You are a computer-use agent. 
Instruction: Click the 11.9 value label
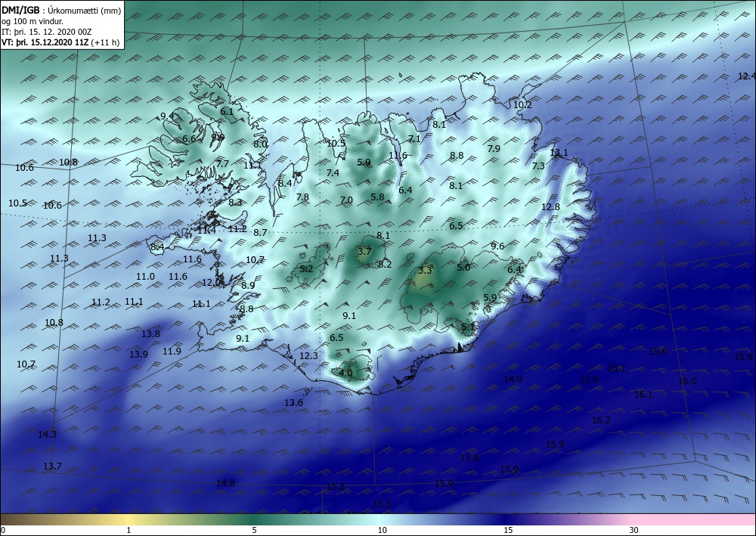172,352
